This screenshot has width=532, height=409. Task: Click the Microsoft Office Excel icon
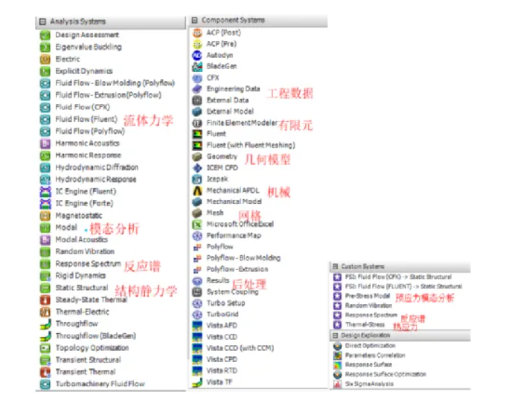pos(197,224)
